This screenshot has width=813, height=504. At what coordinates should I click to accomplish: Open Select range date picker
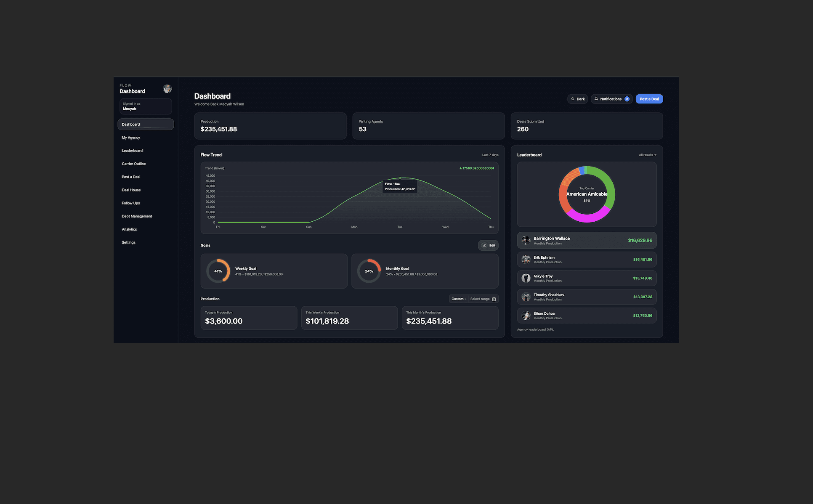pyautogui.click(x=481, y=299)
